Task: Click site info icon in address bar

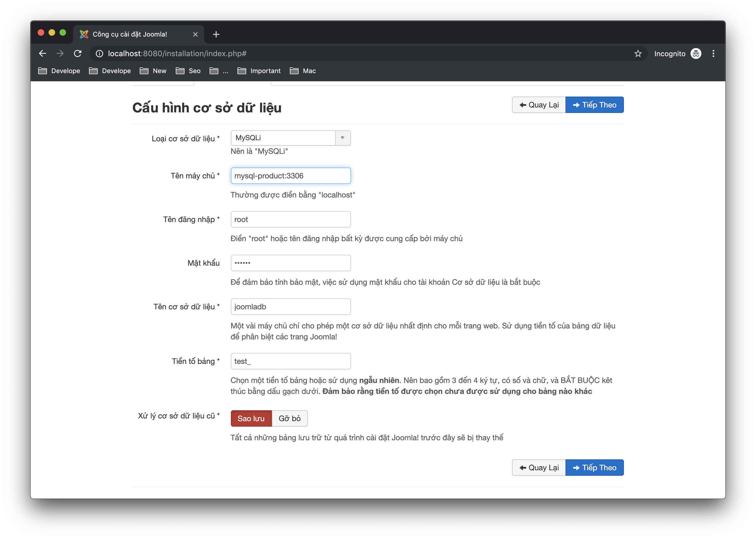Action: click(x=99, y=53)
